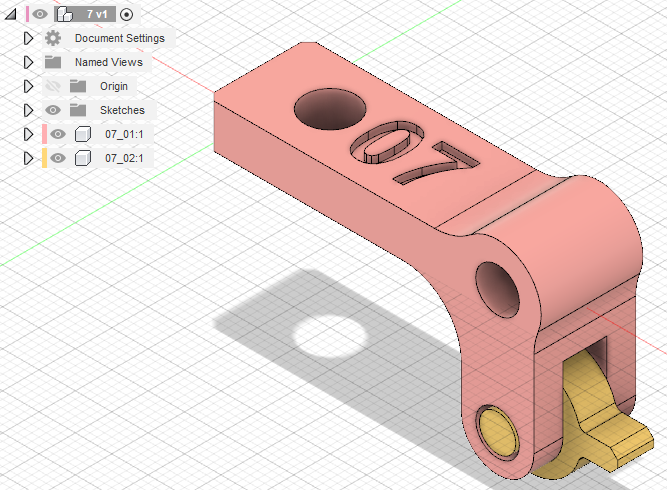Click the pink color bar beside root 7 v1

(x=28, y=14)
